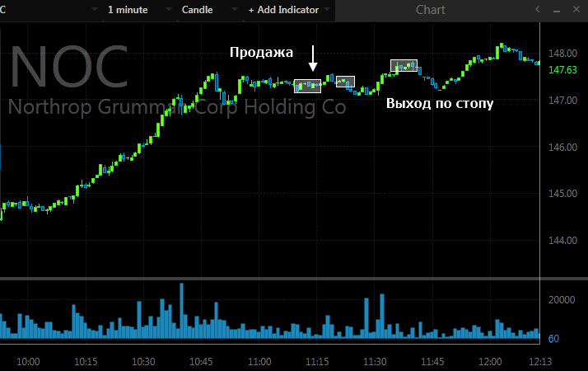Close the Chart window
Viewport: 588px width, 371px height.
click(576, 9)
